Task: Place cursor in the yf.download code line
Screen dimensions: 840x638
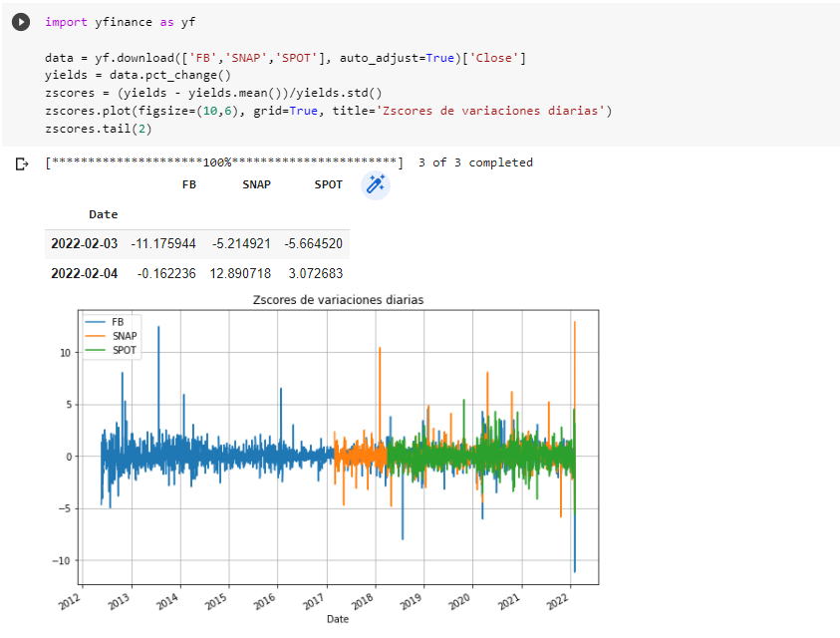Action: coord(286,58)
